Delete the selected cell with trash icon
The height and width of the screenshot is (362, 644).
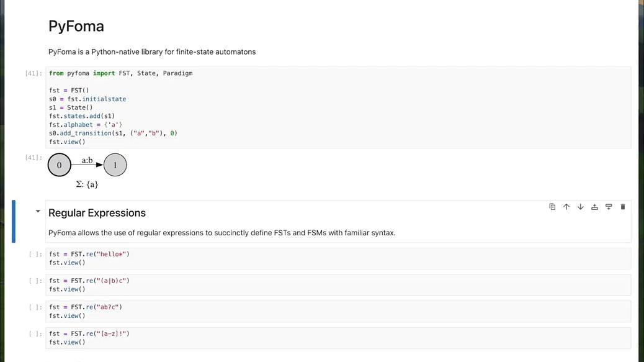click(623, 207)
